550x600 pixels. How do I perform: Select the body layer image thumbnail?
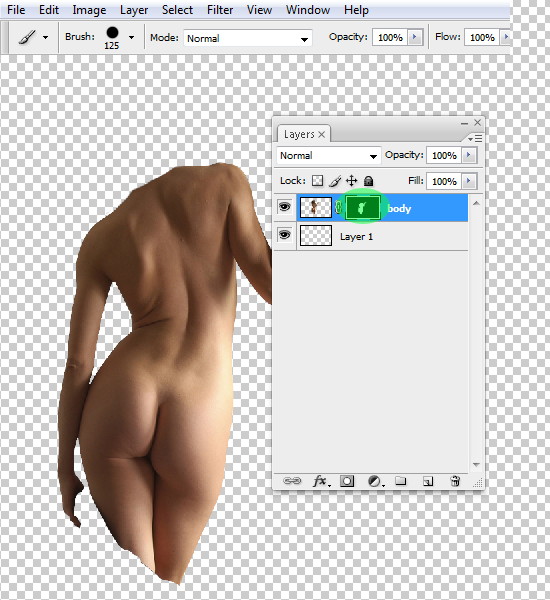point(316,207)
